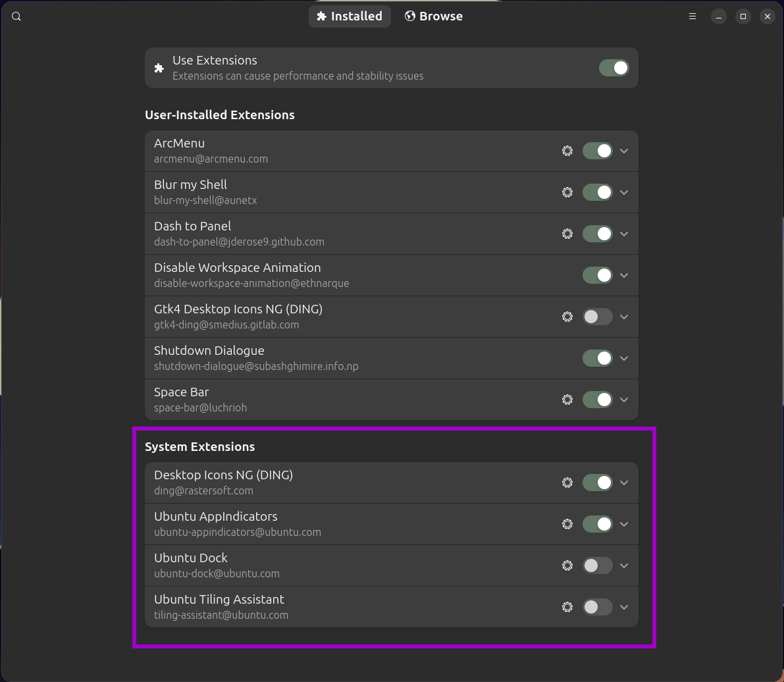This screenshot has height=682, width=784.
Task: Open Ubuntu AppIndicators settings gear
Action: point(567,524)
